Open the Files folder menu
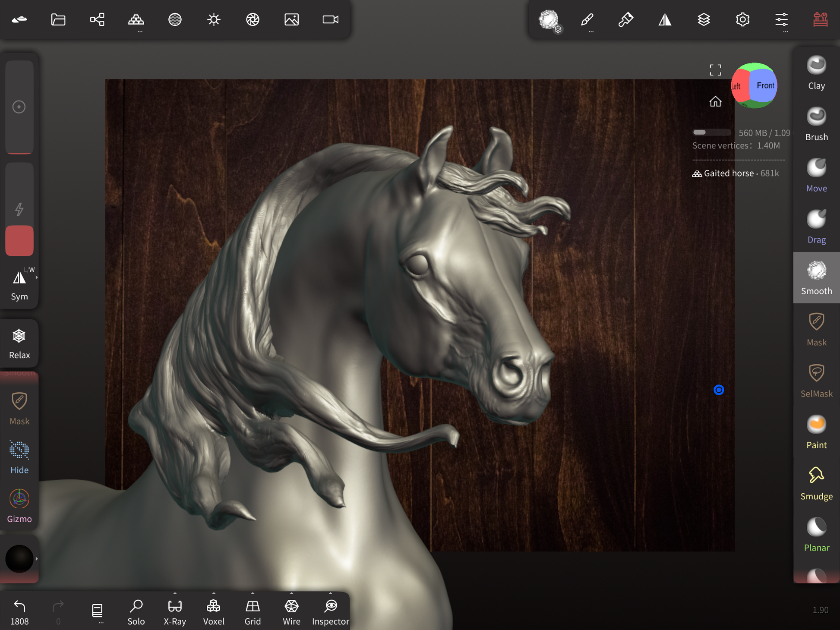Viewport: 840px width, 630px height. tap(58, 19)
